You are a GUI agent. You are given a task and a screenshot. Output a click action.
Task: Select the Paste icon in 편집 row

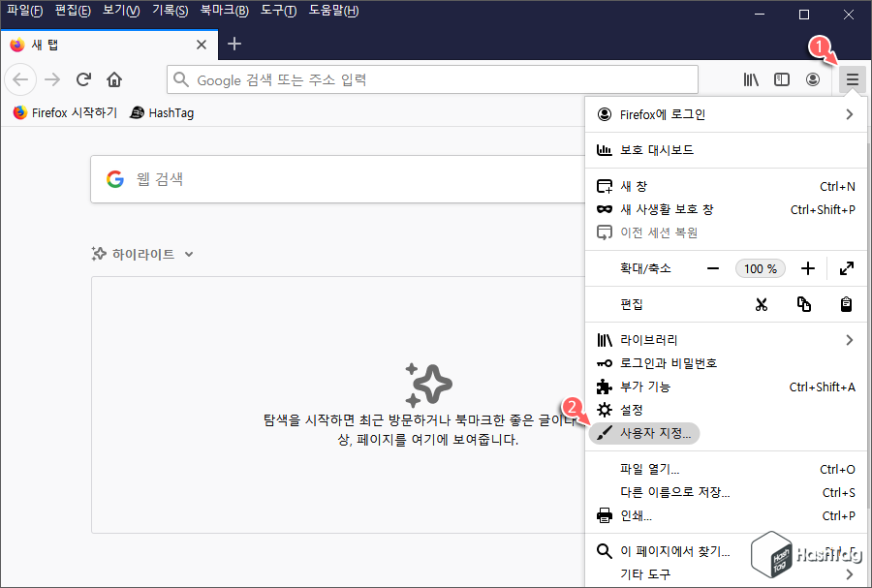coord(846,303)
